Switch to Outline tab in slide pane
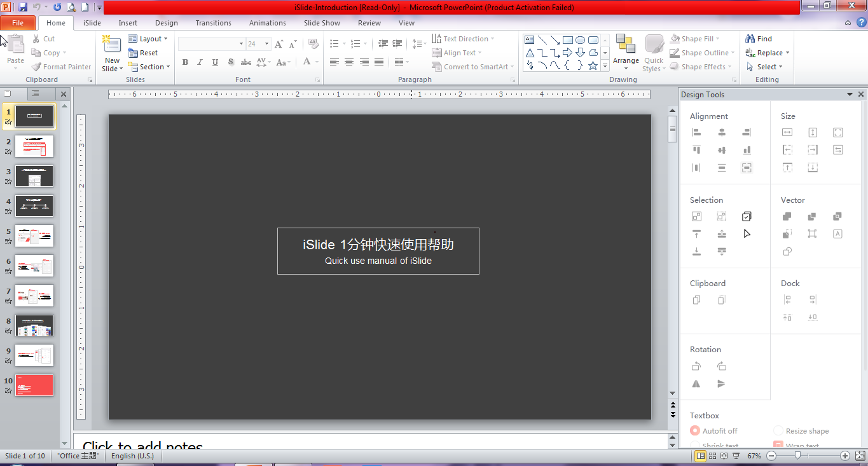This screenshot has height=466, width=868. point(36,93)
